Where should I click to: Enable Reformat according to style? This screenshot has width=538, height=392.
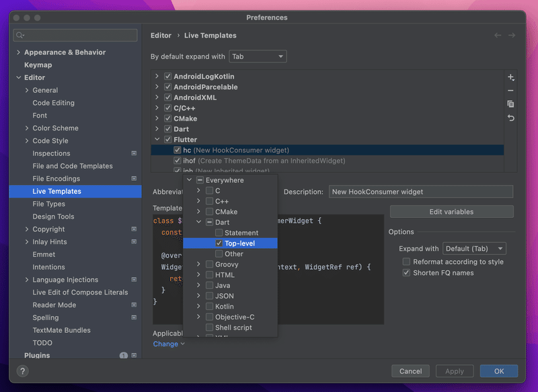coord(406,262)
